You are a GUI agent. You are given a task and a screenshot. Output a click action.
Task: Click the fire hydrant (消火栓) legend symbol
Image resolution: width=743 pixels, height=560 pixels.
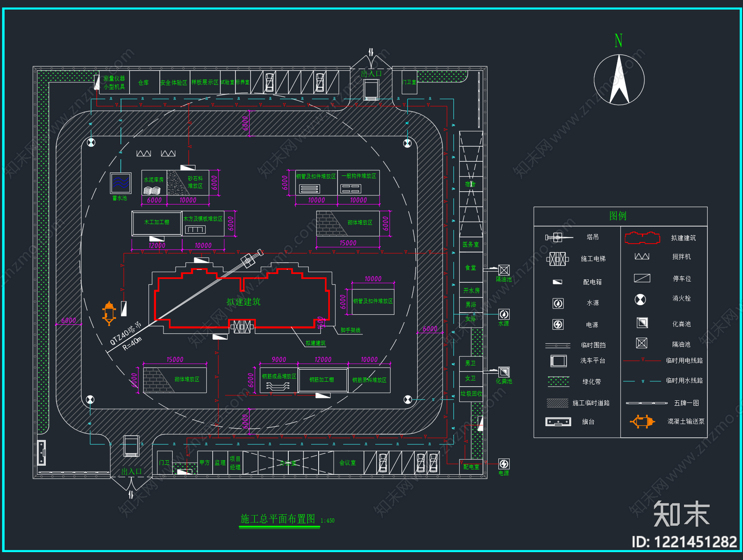pyautogui.click(x=640, y=300)
